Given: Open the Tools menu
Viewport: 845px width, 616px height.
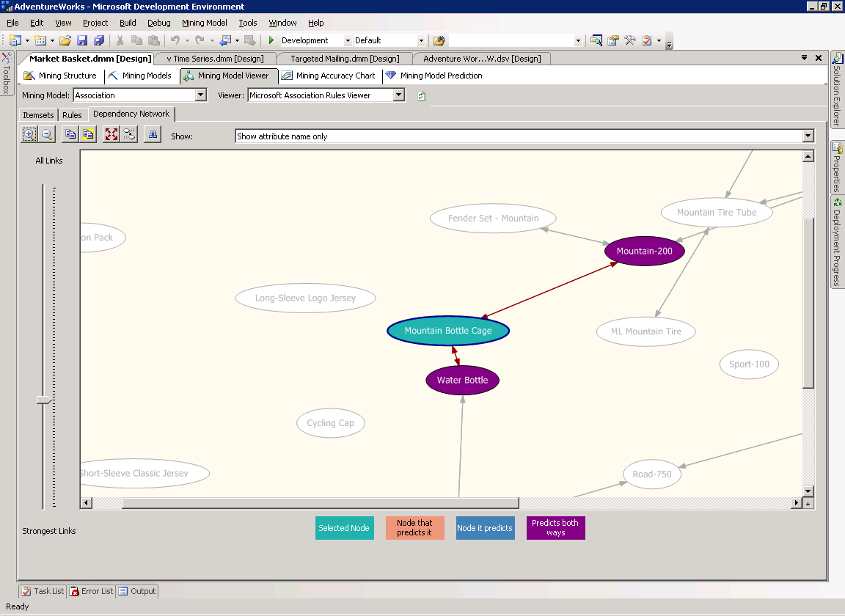Looking at the screenshot, I should [x=248, y=23].
